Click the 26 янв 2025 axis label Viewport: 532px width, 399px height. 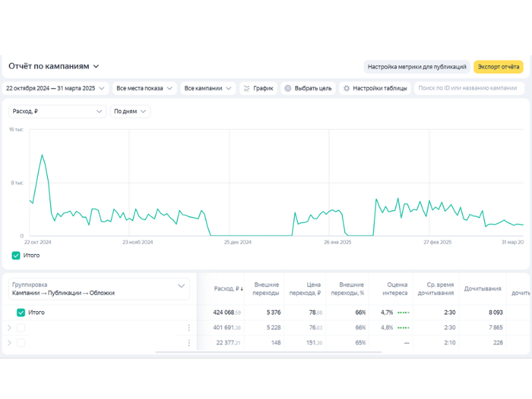coord(338,242)
